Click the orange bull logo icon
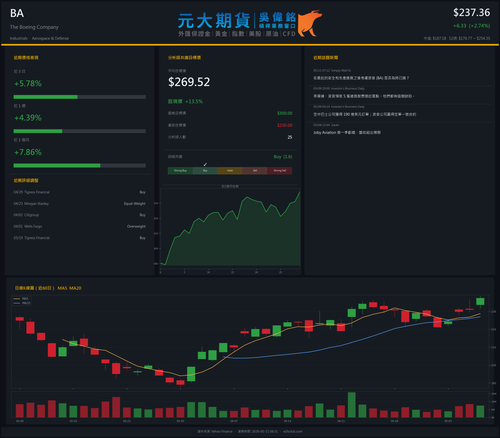 click(309, 23)
